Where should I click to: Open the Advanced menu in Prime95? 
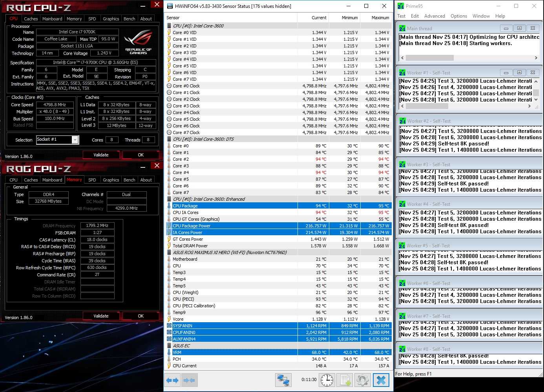pos(434,16)
